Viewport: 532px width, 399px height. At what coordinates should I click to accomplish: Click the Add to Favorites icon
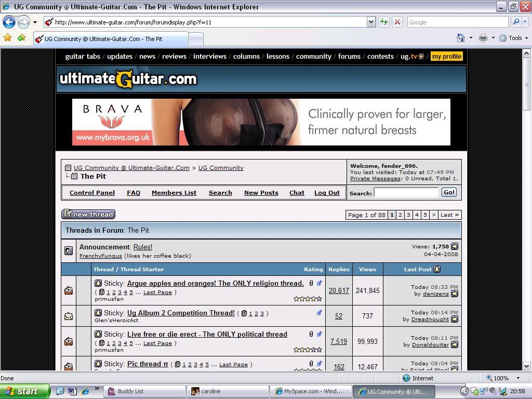coord(22,37)
